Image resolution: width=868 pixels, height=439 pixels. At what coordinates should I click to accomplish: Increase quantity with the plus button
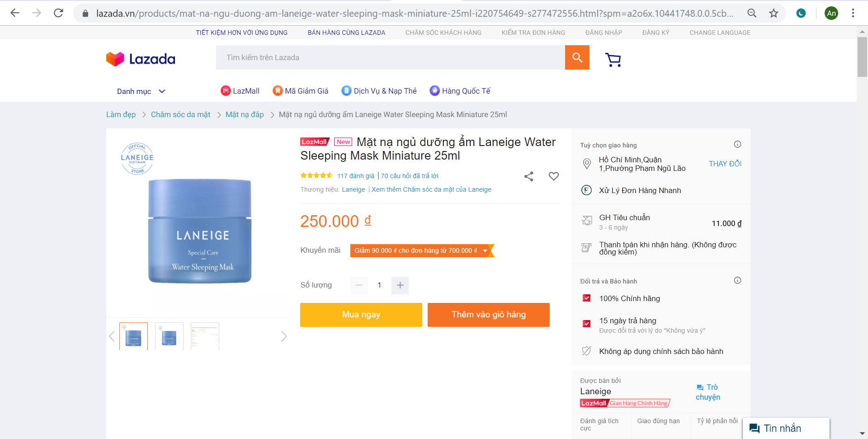[400, 285]
